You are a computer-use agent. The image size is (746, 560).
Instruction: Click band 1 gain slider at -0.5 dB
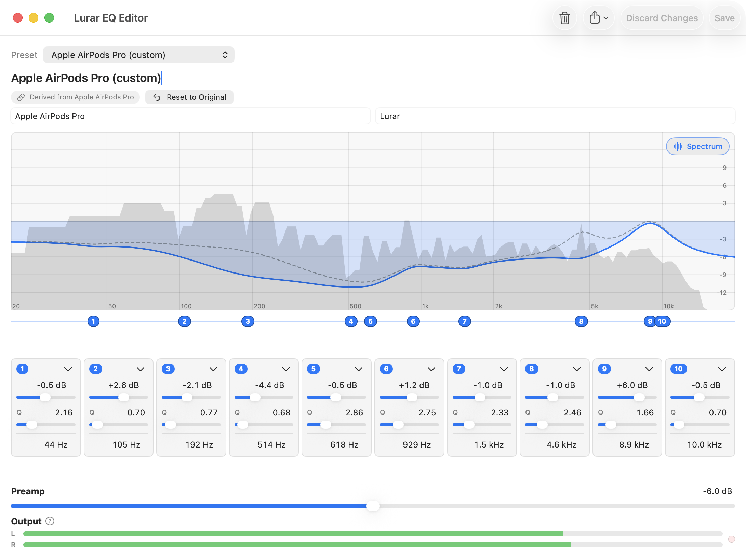point(45,397)
